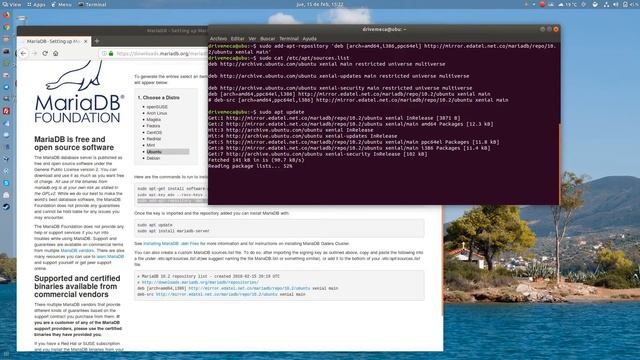This screenshot has width=640, height=360.
Task: Select the MariaDB - Setting up tab
Action: tap(53, 41)
